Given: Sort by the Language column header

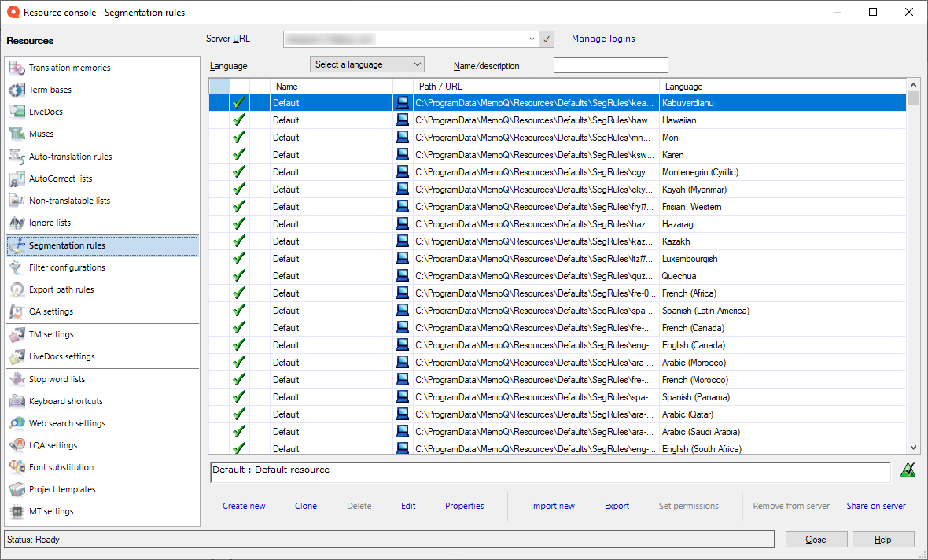Looking at the screenshot, I should (683, 87).
